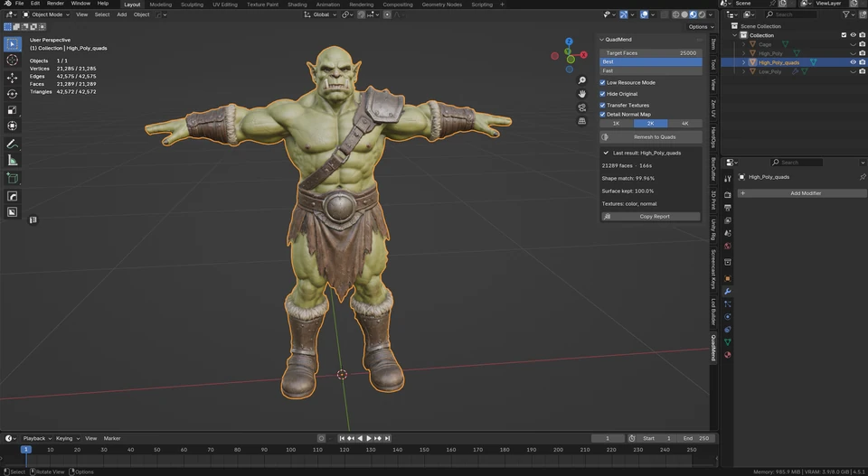Switch to wireframe viewport shading
The width and height of the screenshot is (868, 476).
[x=676, y=15]
